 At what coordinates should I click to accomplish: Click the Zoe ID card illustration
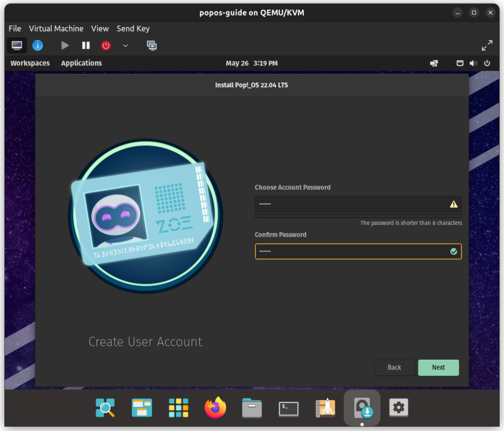(145, 215)
